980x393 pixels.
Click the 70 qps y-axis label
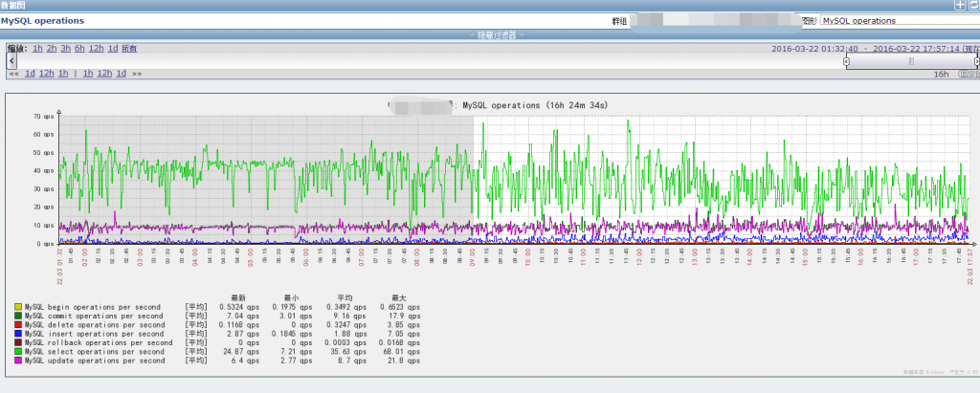pyautogui.click(x=45, y=117)
